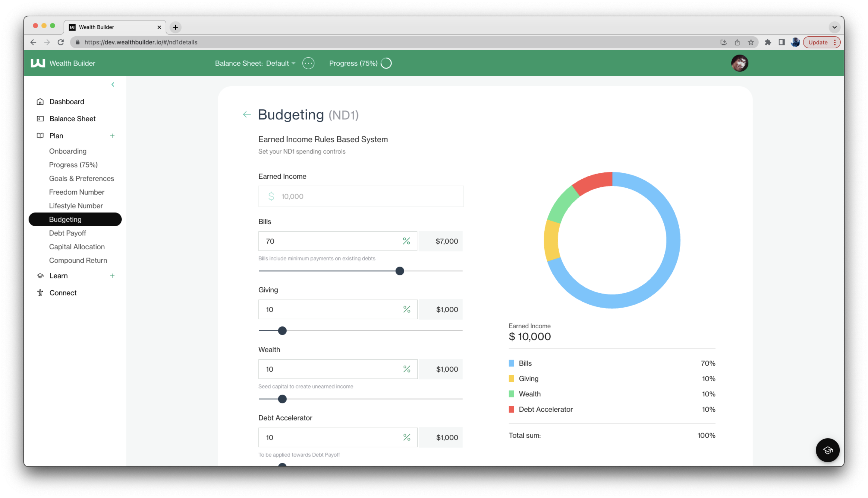Screen dimensions: 868x498
Task: Expand Learn section with plus icon
Action: 112,276
